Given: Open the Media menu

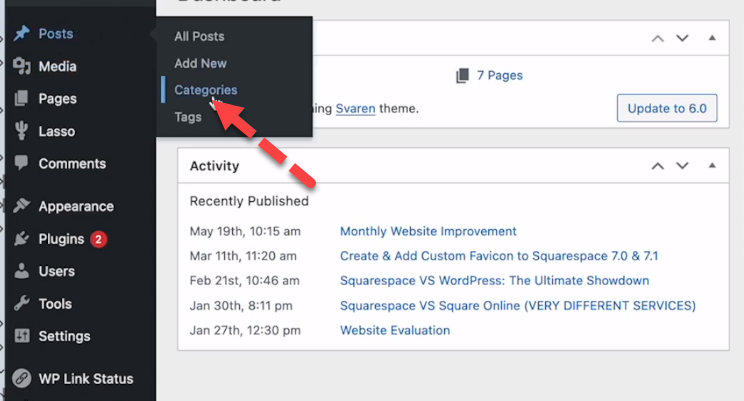Looking at the screenshot, I should pos(57,66).
